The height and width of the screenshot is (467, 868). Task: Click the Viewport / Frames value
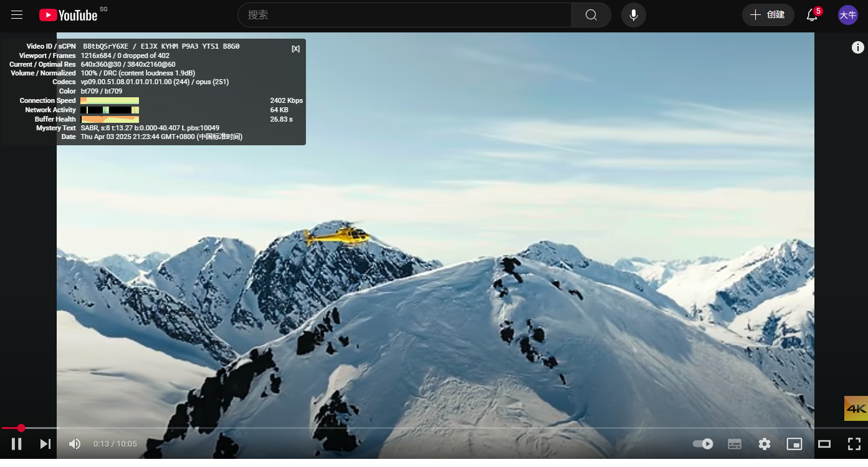point(125,55)
